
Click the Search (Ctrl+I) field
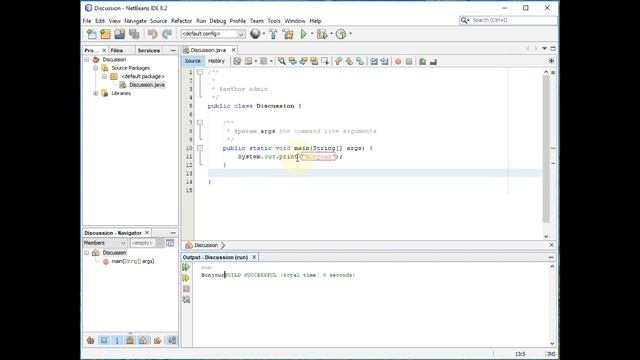508,20
